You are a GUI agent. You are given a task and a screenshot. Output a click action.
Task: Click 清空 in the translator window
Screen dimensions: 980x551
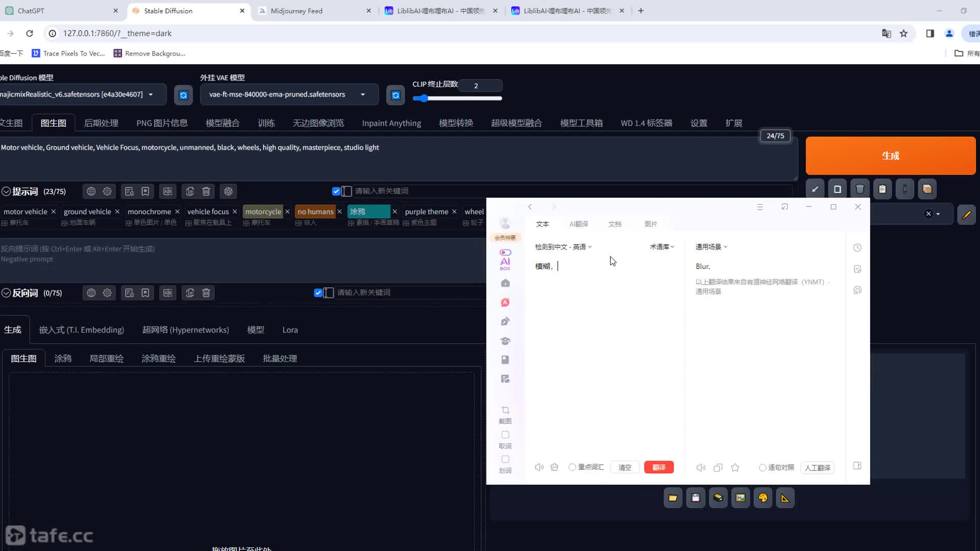coord(625,467)
